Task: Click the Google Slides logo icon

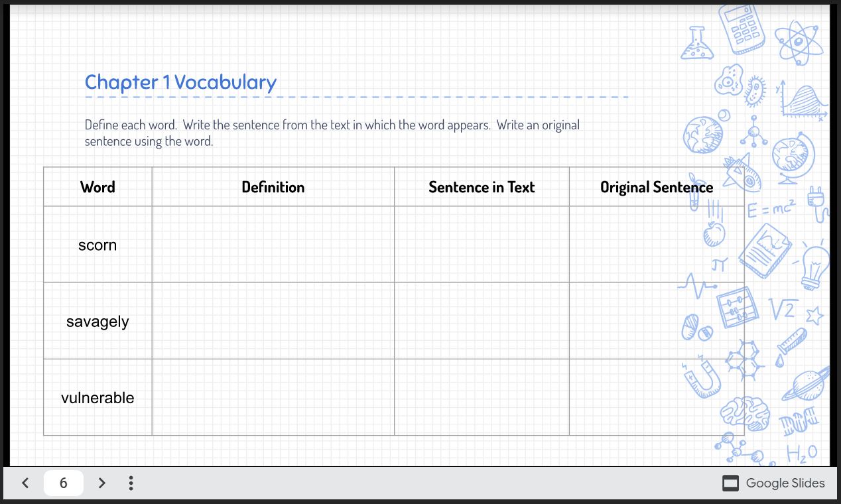Action: pos(730,483)
